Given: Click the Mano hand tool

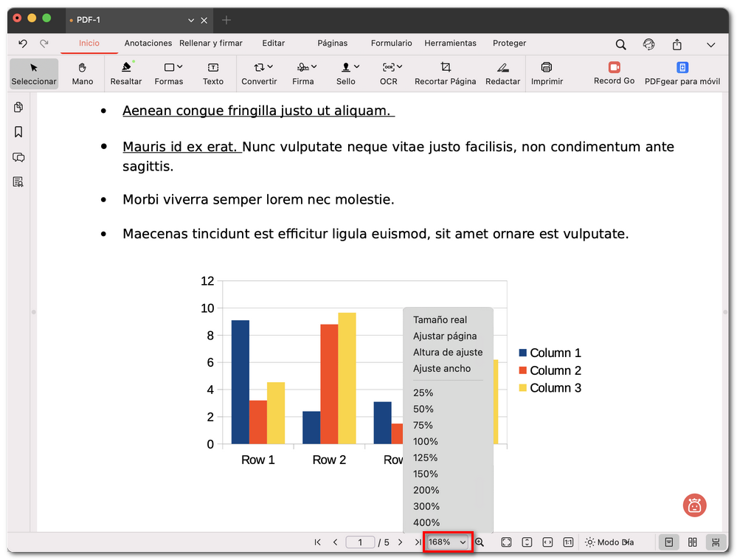Looking at the screenshot, I should 83,73.
